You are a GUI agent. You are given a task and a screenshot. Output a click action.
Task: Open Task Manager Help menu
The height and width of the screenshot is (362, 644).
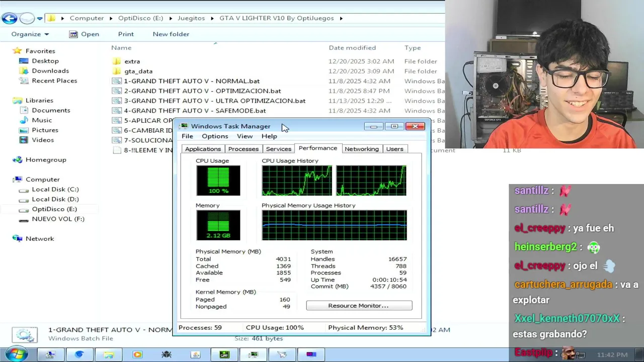tap(269, 136)
